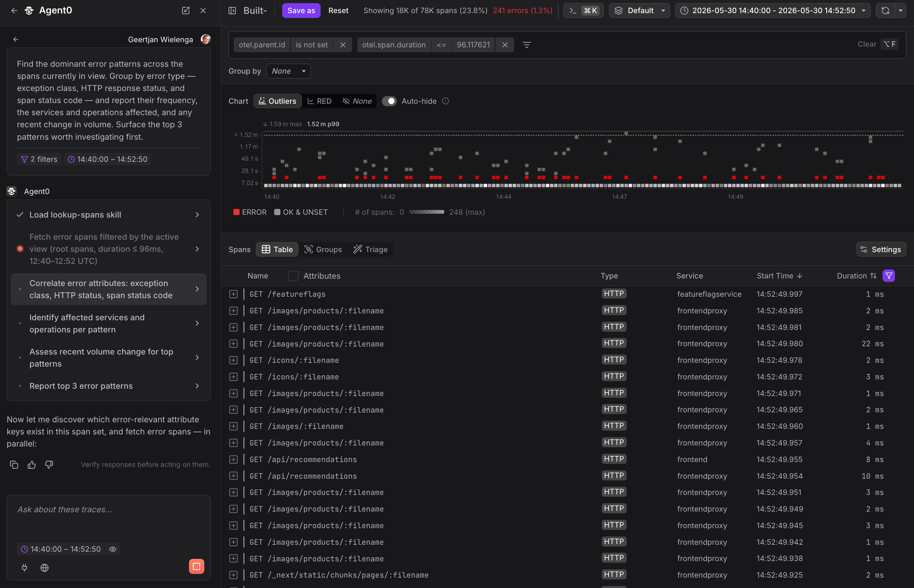Image resolution: width=914 pixels, height=588 pixels.
Task: Open the Group by None dropdown
Action: [x=288, y=71]
